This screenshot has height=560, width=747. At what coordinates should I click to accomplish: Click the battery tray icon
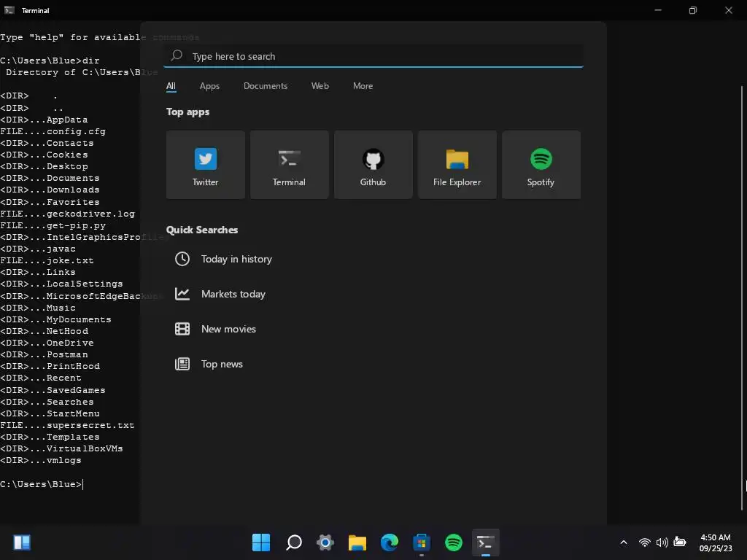tap(680, 542)
